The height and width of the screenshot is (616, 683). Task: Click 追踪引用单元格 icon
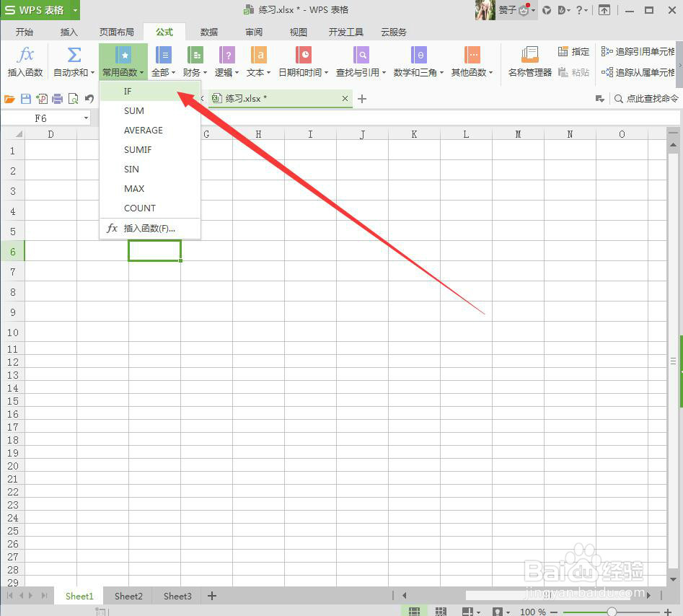[x=607, y=51]
